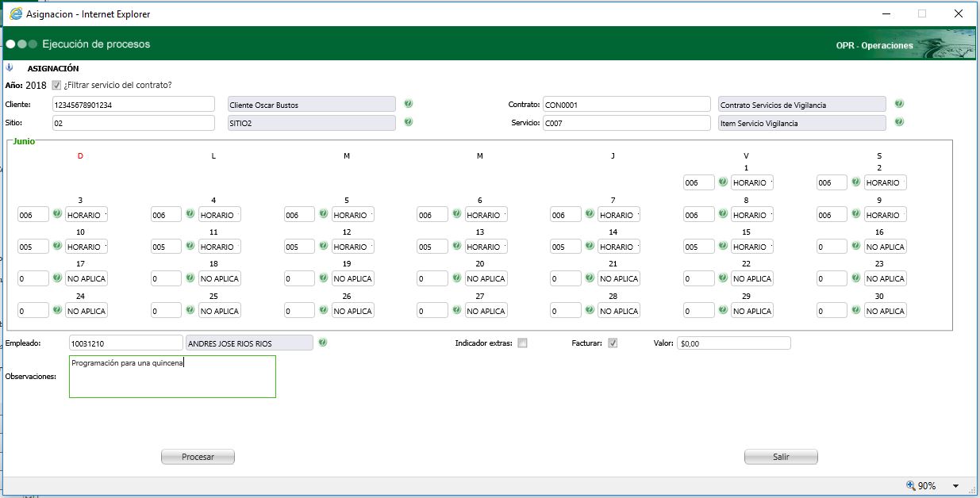
Task: Click the Salir button
Action: pos(781,457)
